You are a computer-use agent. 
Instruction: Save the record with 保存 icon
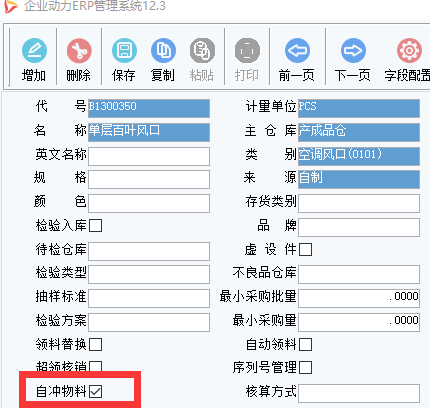tap(124, 51)
